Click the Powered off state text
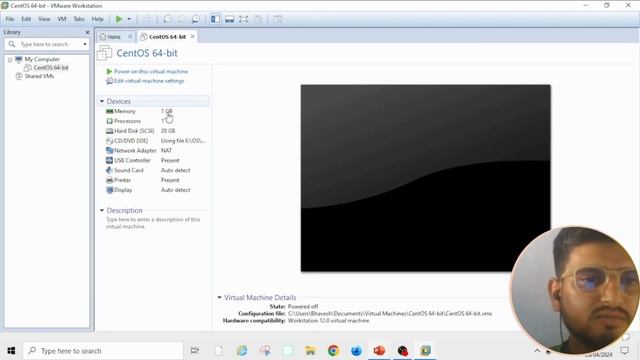This screenshot has height=360, width=640. pos(303,306)
